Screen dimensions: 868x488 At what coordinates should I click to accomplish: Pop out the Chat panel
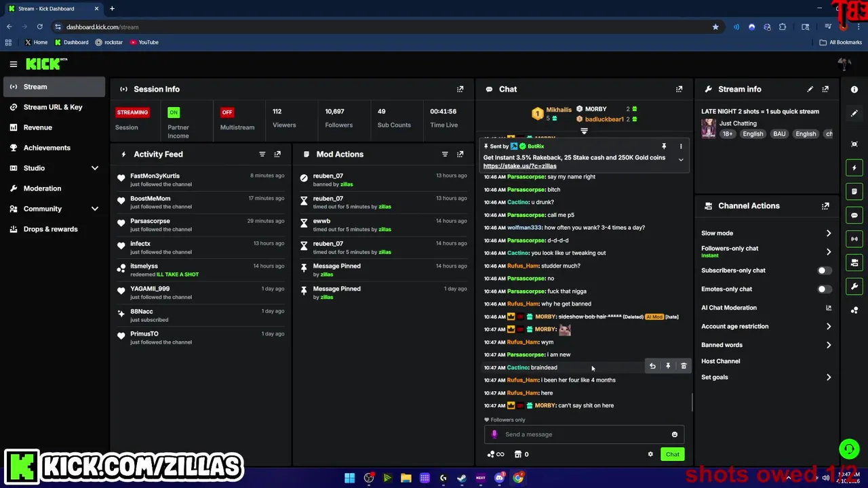[x=679, y=89]
